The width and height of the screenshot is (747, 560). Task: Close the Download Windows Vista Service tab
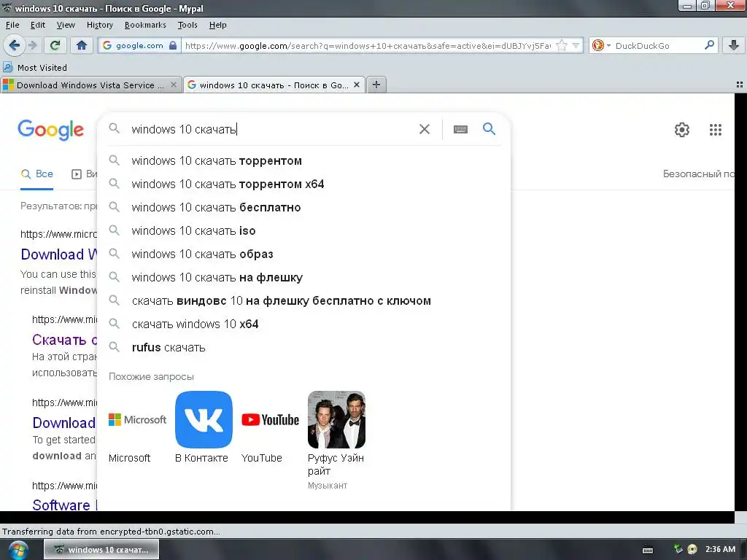pyautogui.click(x=174, y=85)
